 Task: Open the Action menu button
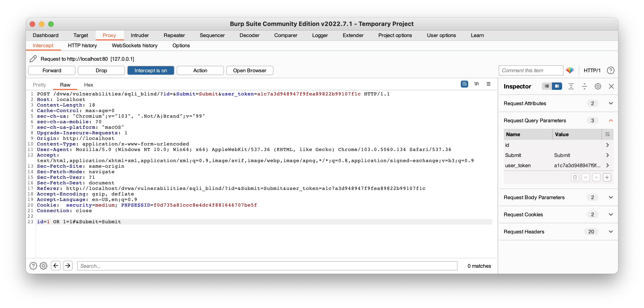point(200,71)
